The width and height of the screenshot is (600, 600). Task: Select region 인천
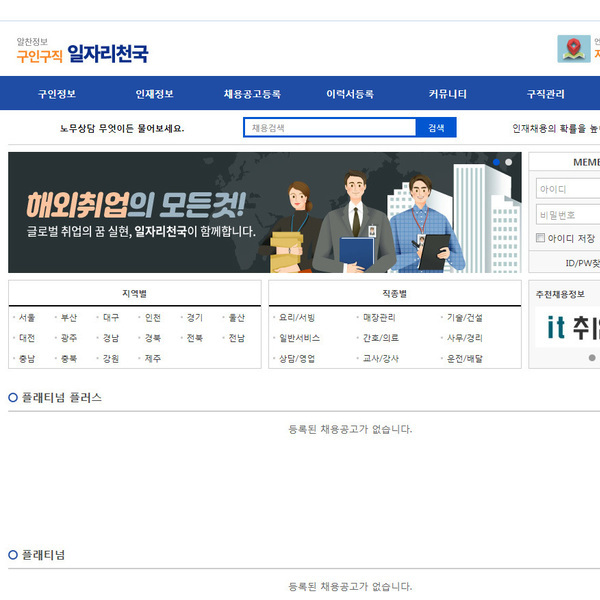[153, 318]
